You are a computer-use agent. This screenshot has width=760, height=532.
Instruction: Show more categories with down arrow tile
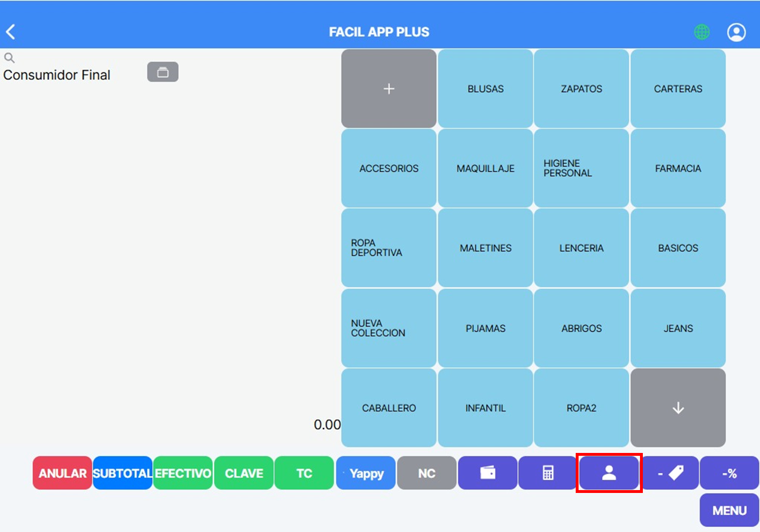click(678, 408)
